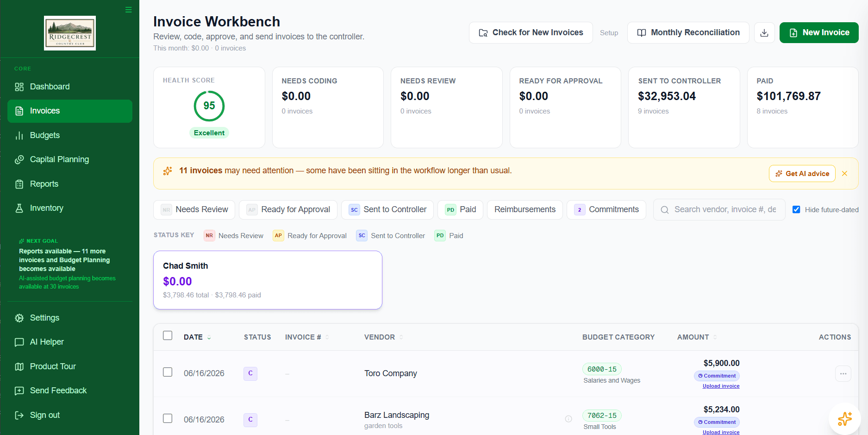Open the Reimbursements tab

[x=525, y=210]
